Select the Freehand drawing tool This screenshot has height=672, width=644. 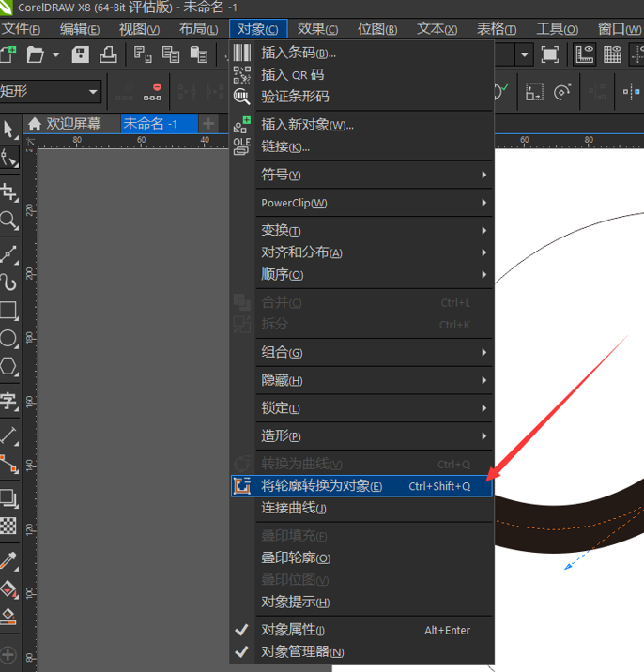pyautogui.click(x=8, y=253)
